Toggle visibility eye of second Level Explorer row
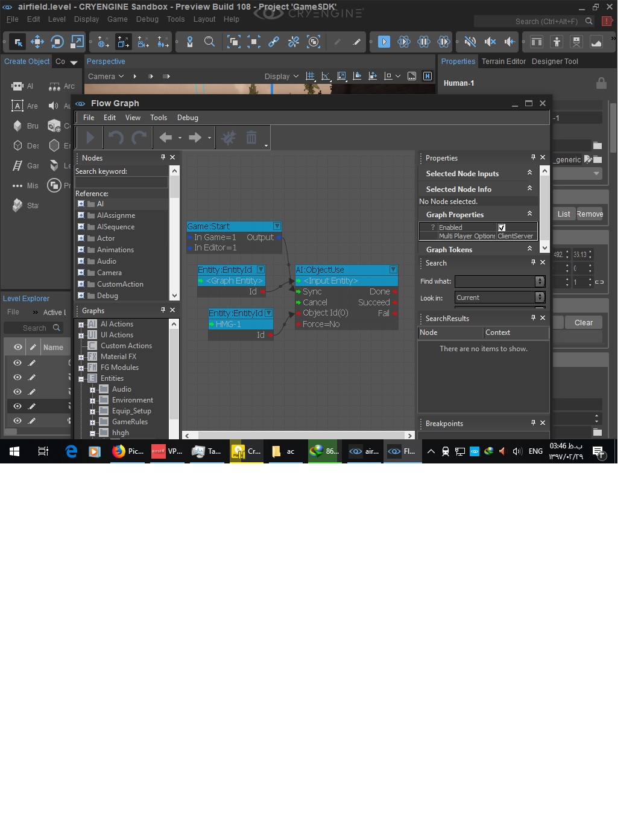644x840 pixels. (17, 377)
